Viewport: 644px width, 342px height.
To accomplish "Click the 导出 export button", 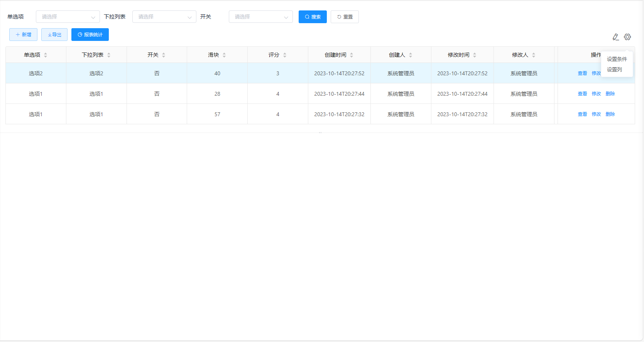I will (x=54, y=34).
